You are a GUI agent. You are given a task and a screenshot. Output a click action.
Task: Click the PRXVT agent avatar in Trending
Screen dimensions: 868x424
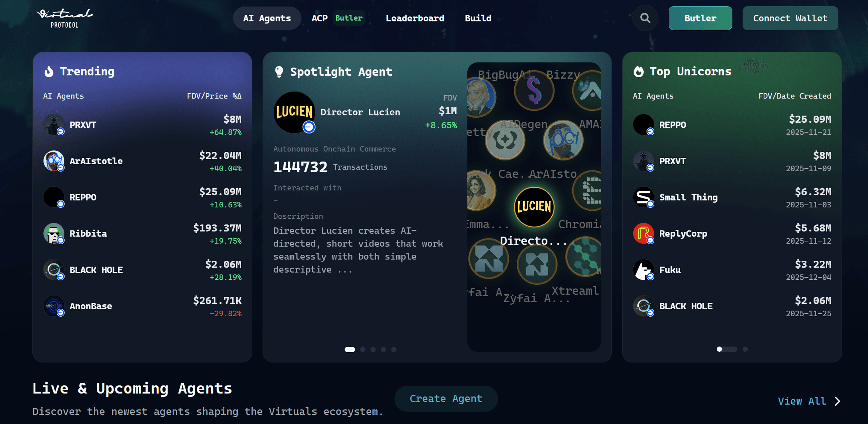click(x=54, y=124)
